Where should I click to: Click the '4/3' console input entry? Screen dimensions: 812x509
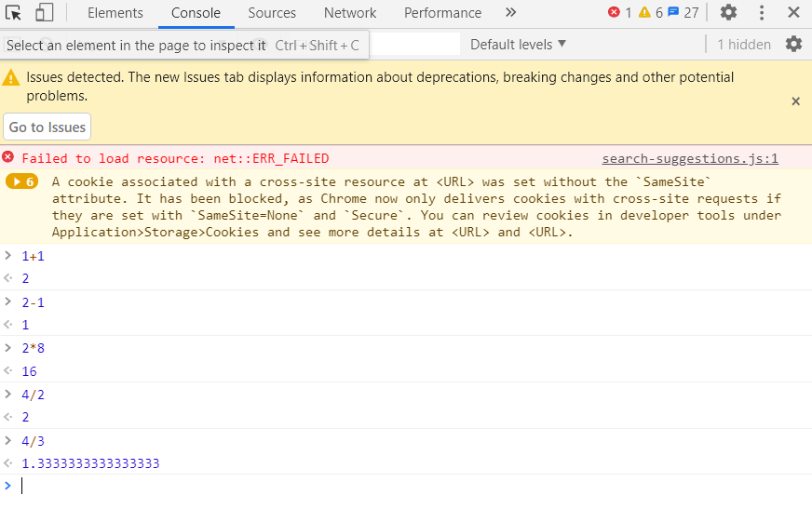pos(34,441)
